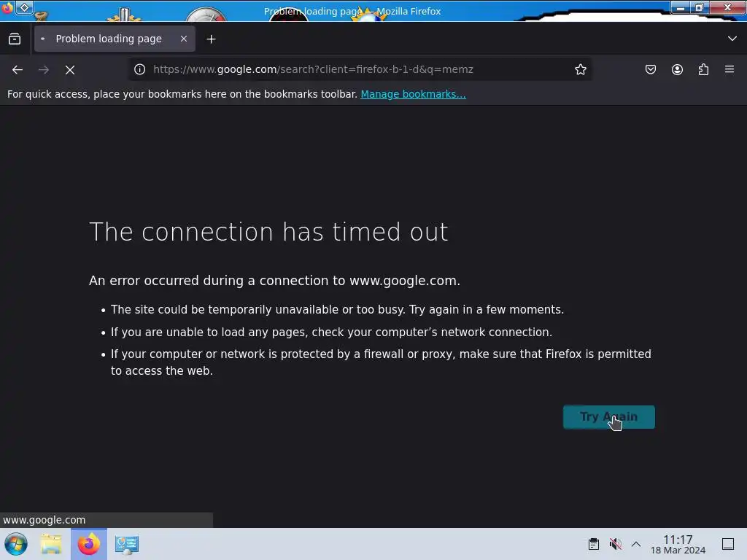Show site information icon in address bar
Image resolution: width=747 pixels, height=560 pixels.
pos(139,69)
